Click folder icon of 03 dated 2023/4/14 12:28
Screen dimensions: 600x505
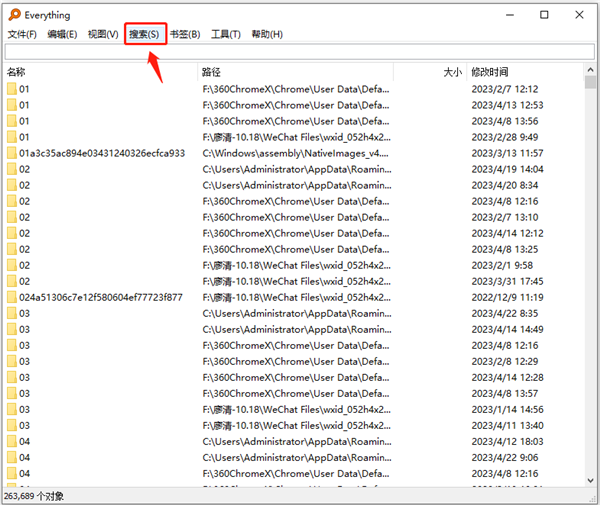[x=12, y=378]
